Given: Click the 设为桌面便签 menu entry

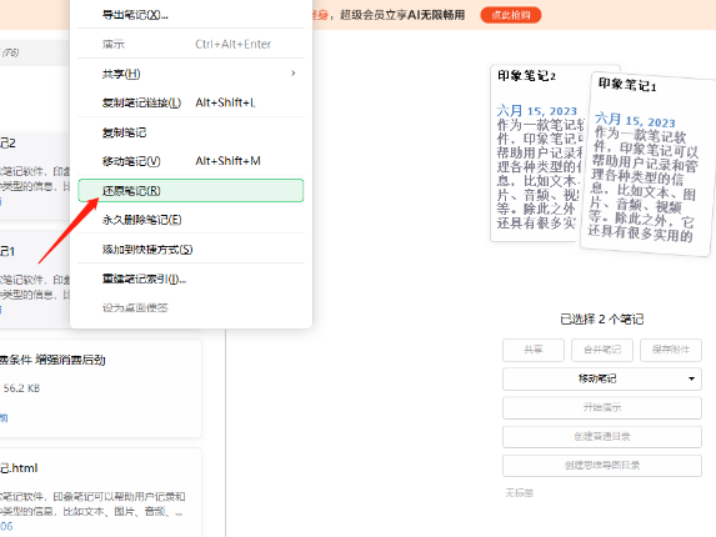Looking at the screenshot, I should [191, 308].
